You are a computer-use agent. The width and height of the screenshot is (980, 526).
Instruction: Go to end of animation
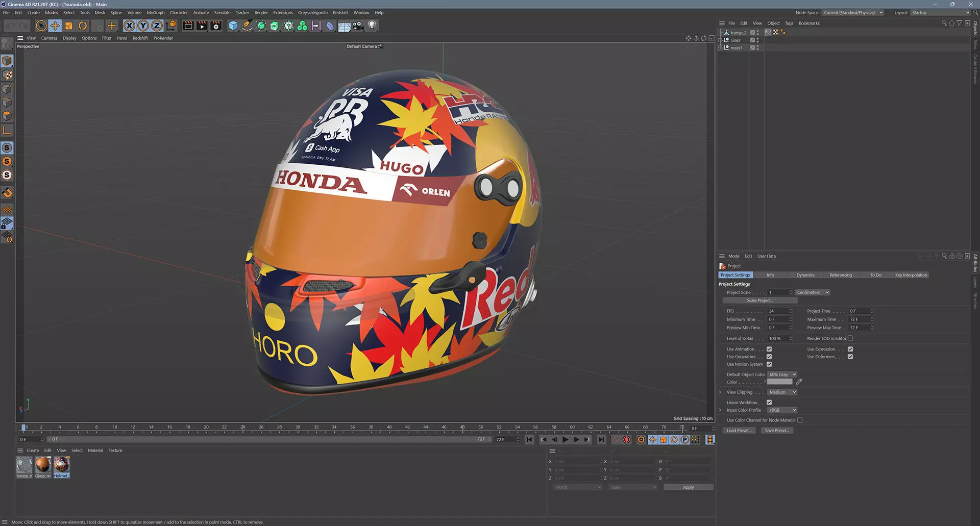click(x=601, y=439)
